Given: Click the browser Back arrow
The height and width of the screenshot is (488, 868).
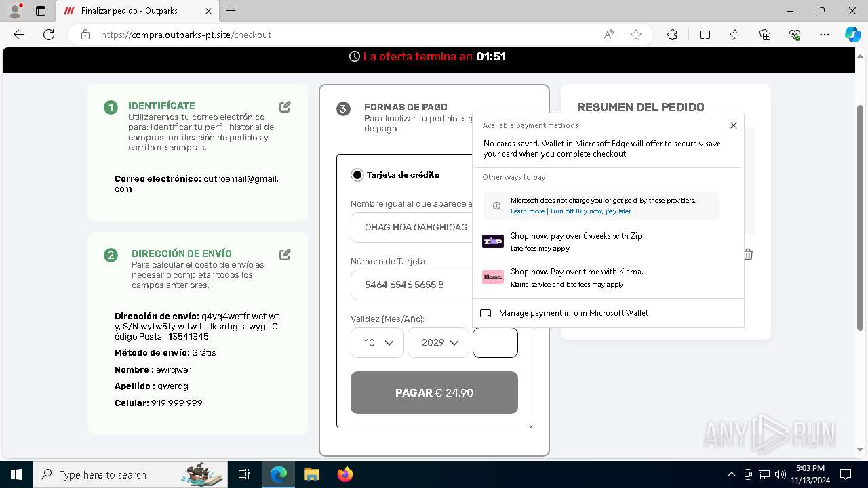Looking at the screenshot, I should 19,35.
